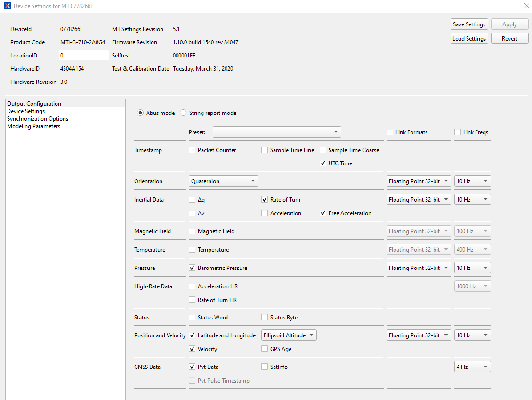
Task: Disable the Velocity output checkbox
Action: [192, 349]
